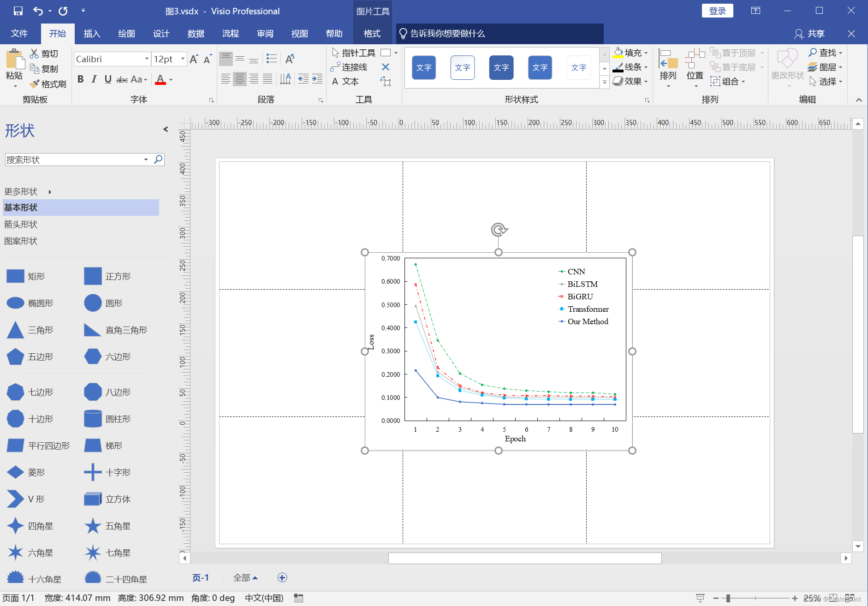
Task: Open Pattern Shapes (图案形状) stencil
Action: click(x=21, y=241)
